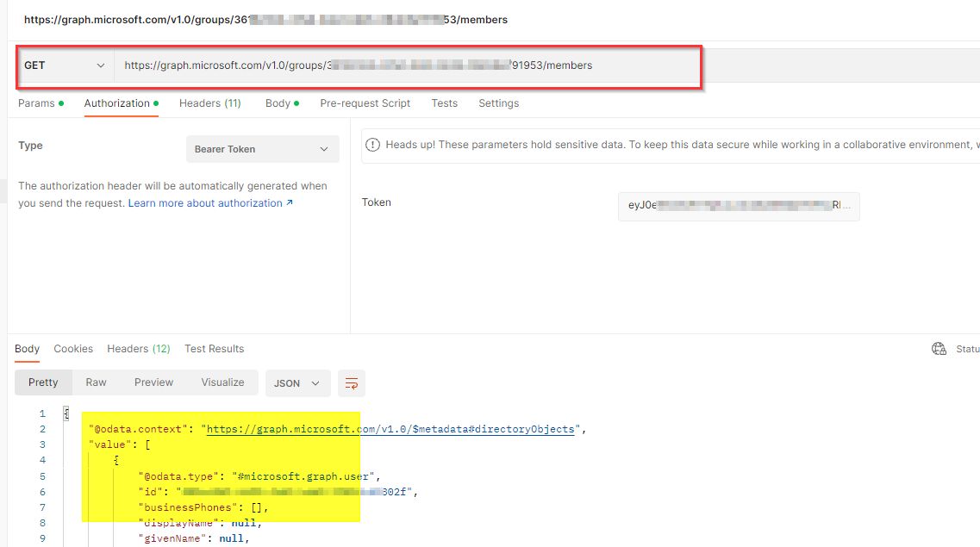Screen dimensions: 980x547
Task: Select the response Body tab
Action: click(x=27, y=349)
